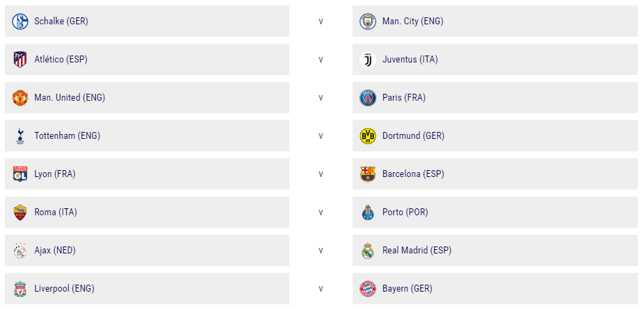Click the Roma wolf crest icon
This screenshot has width=644, height=309.
(x=20, y=212)
